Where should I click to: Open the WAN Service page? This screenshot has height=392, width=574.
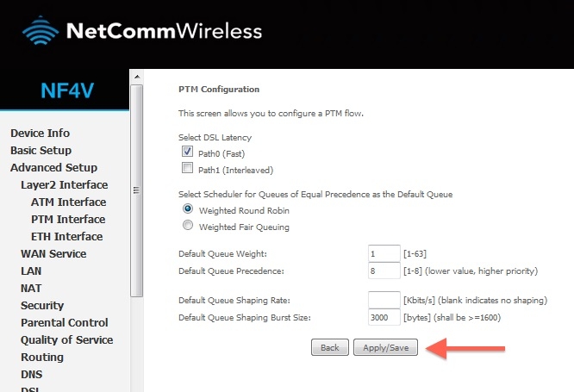[53, 253]
